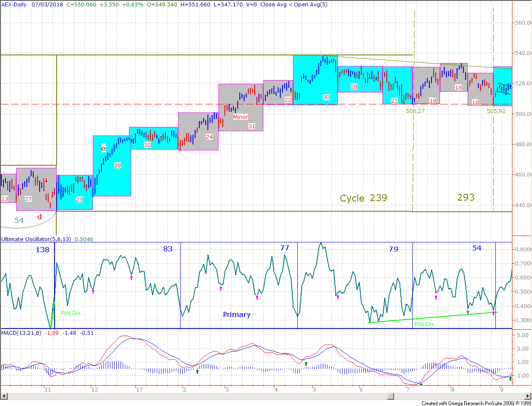Click the box count label 27

coord(28,199)
